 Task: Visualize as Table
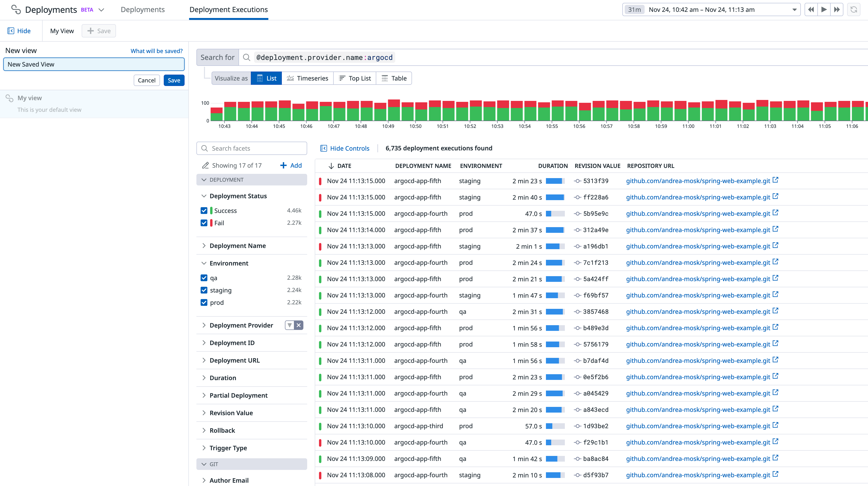click(394, 78)
